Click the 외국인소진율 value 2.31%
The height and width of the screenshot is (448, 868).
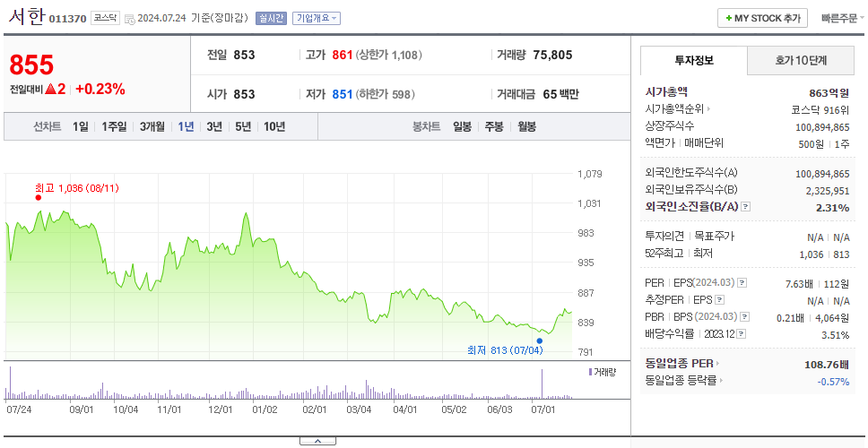832,208
